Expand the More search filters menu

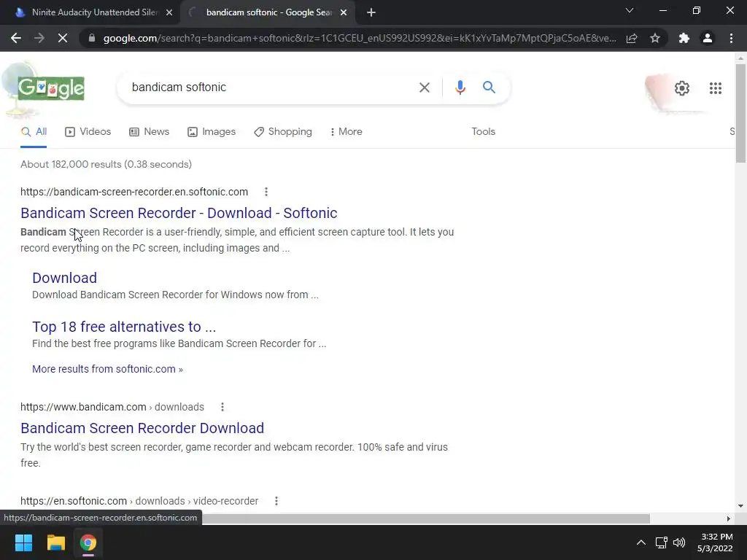click(x=347, y=132)
